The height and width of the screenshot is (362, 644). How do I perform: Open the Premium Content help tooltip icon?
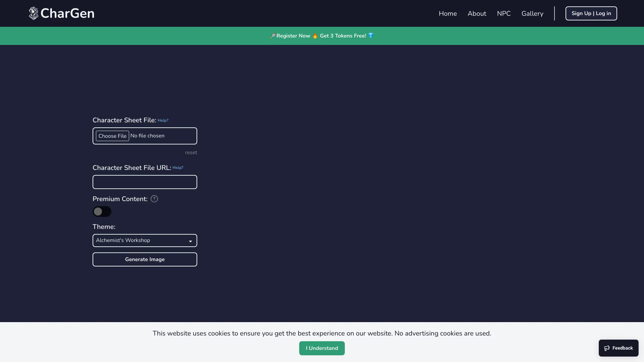pyautogui.click(x=154, y=198)
